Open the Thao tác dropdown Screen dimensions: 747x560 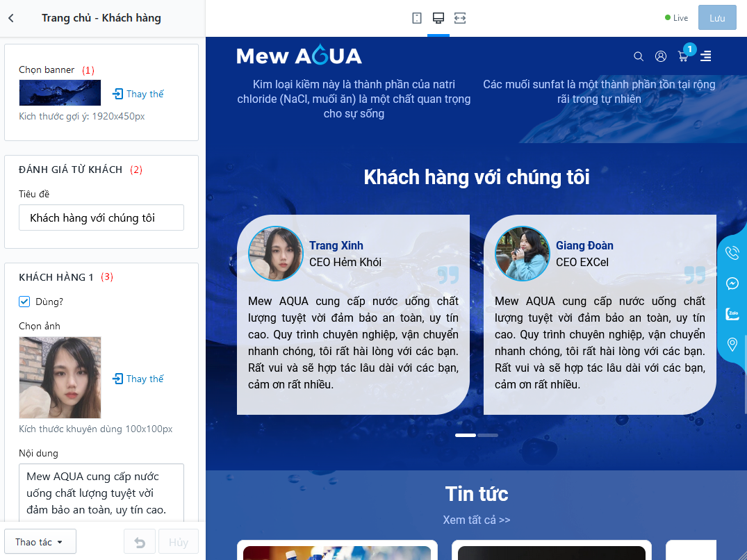40,542
